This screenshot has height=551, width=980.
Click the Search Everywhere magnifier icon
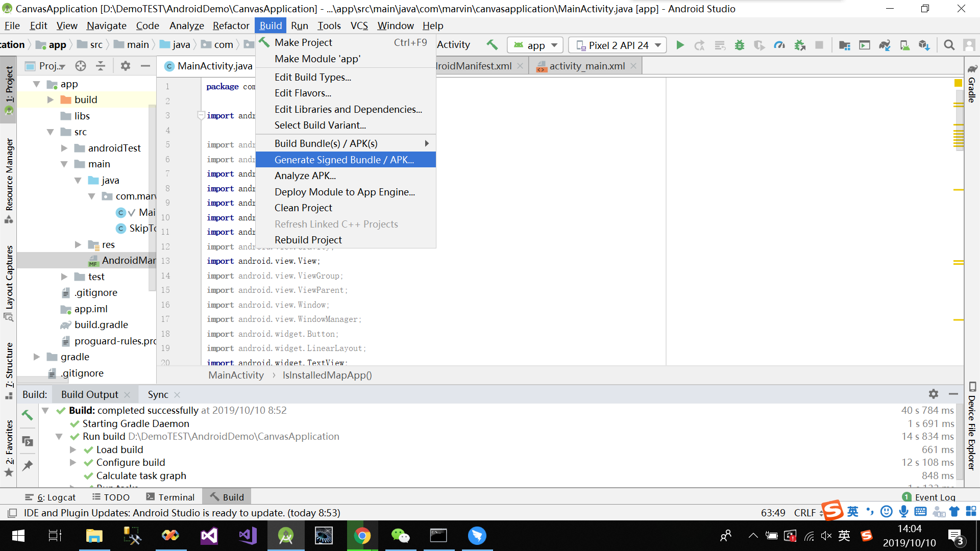tap(949, 45)
